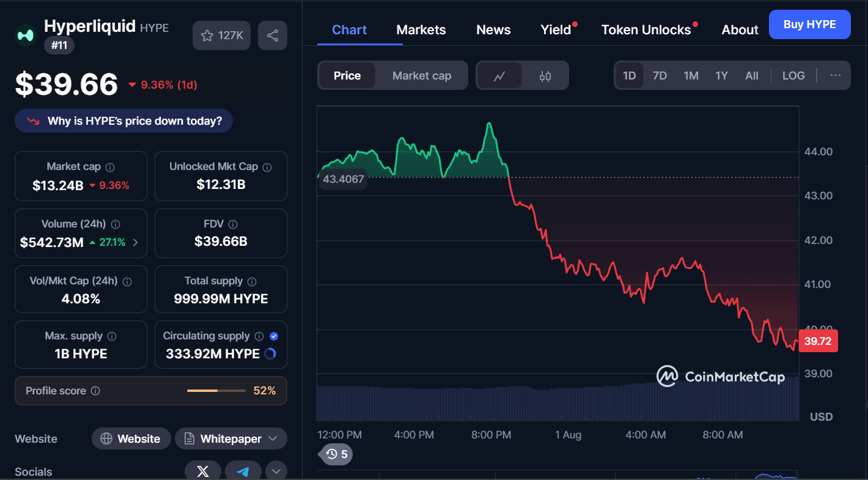Screen dimensions: 868x480
Task: Open the Telegram social link
Action: 243,471
